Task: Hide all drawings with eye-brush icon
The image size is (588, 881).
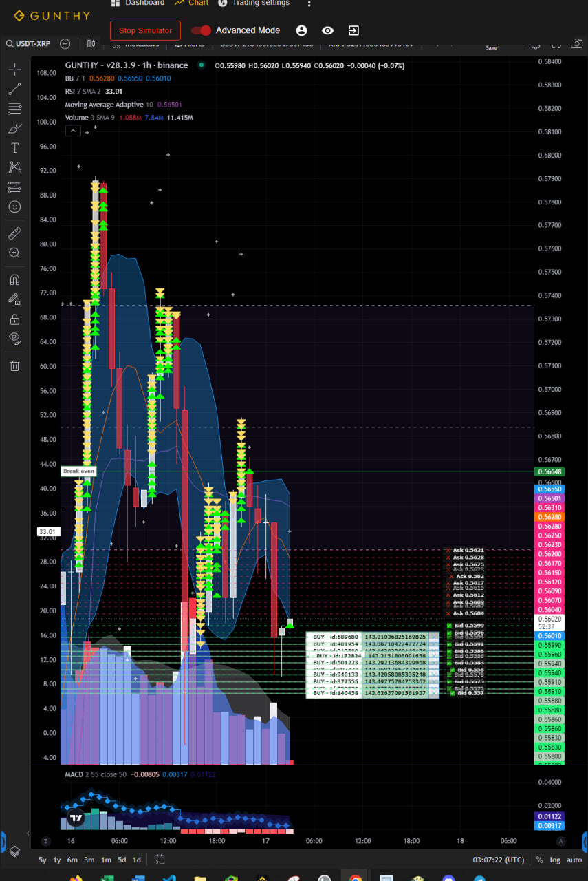Action: coord(14,337)
